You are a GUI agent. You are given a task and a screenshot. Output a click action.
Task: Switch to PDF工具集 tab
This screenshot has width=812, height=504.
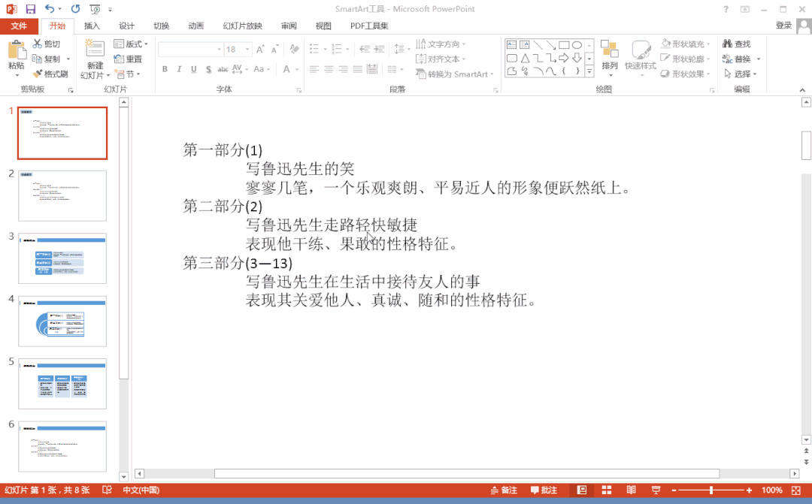click(x=369, y=26)
